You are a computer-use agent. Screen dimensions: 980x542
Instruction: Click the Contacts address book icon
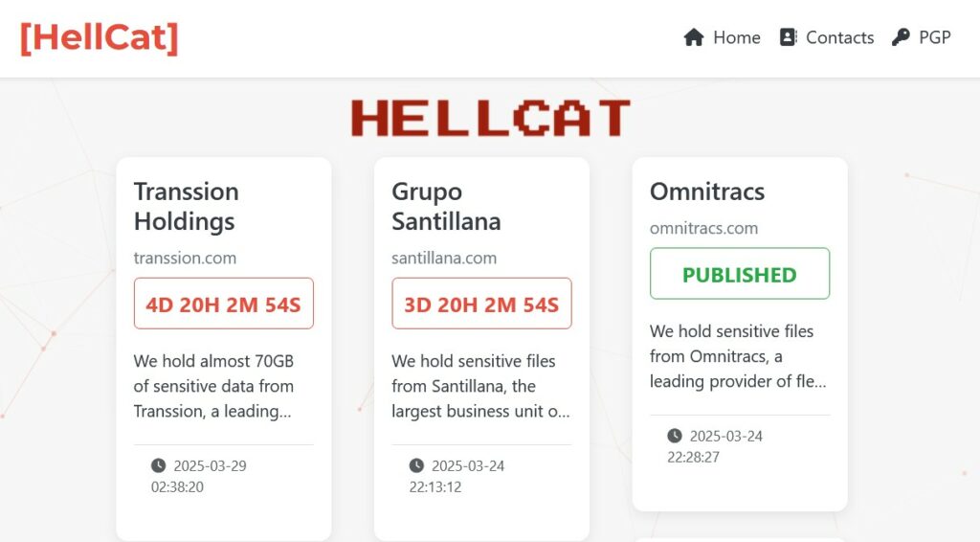(x=788, y=37)
